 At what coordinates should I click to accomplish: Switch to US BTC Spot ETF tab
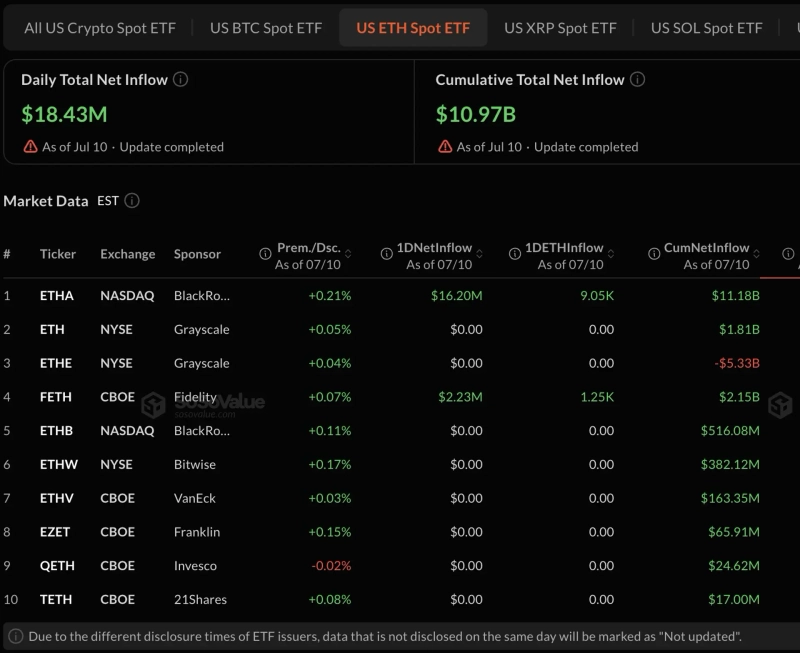[x=266, y=28]
